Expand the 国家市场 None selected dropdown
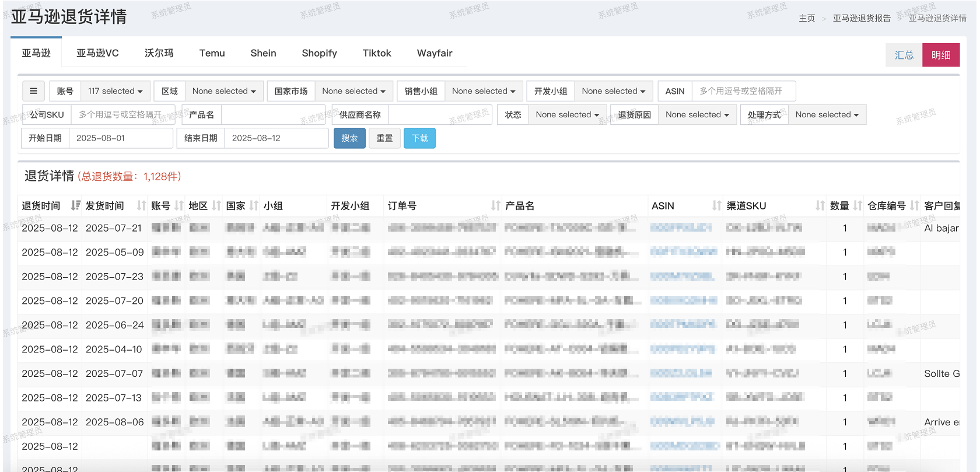 pos(353,91)
